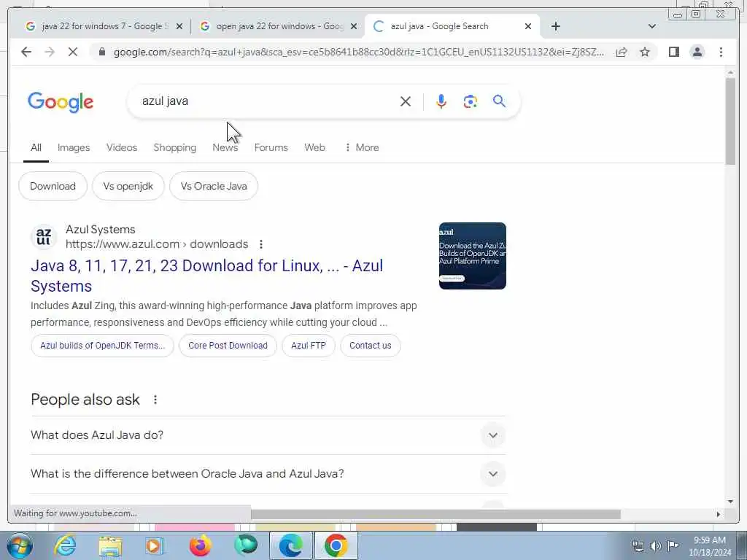Stop loading the page with the X button

73,52
